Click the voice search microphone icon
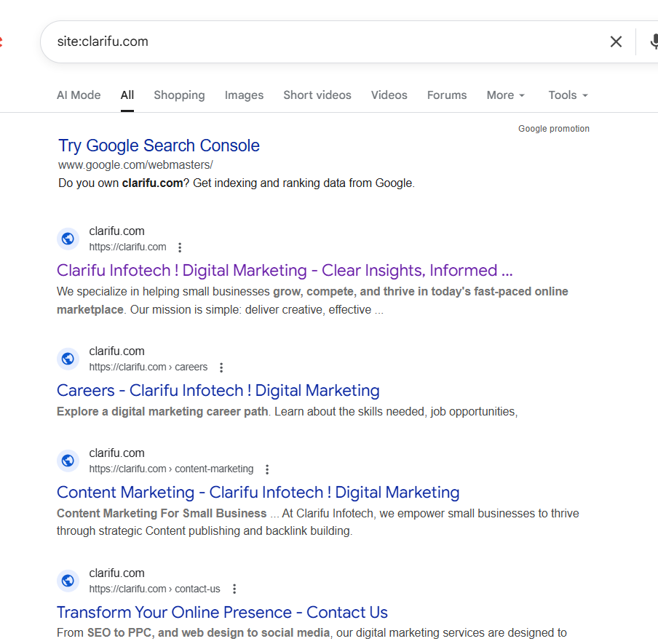This screenshot has height=644, width=658. tap(653, 41)
